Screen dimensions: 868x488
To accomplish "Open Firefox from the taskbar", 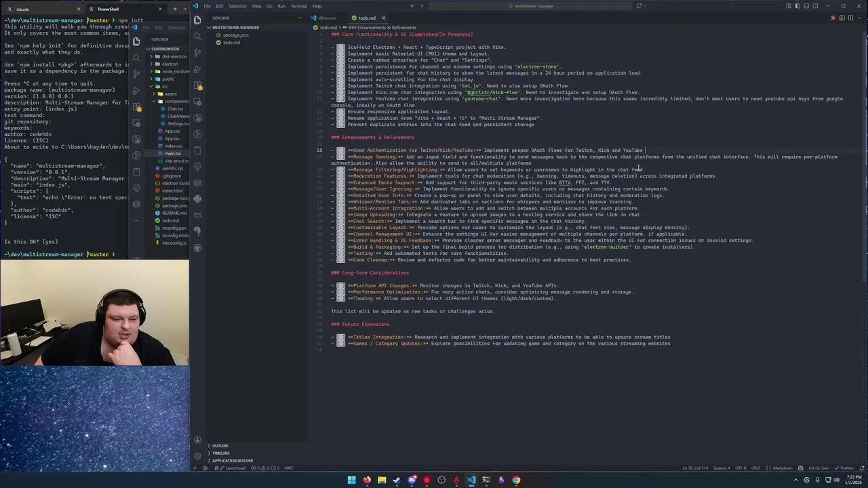I will point(367,480).
